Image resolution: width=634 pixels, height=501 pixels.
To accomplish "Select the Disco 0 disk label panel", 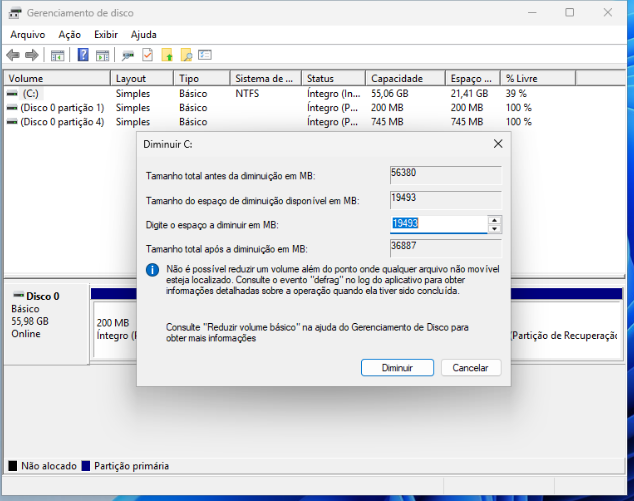I will coord(46,324).
